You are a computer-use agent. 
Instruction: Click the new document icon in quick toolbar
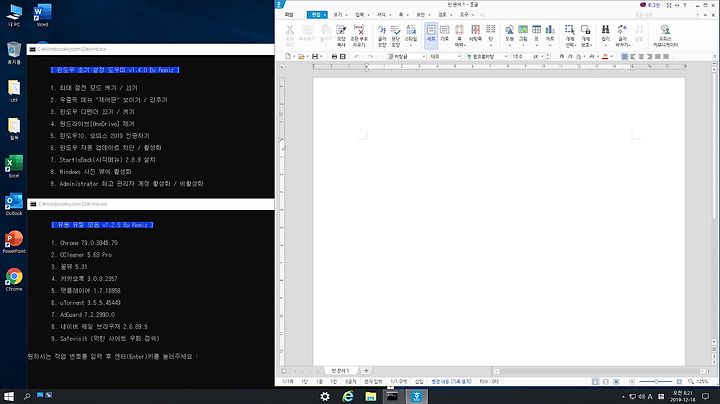[287, 56]
